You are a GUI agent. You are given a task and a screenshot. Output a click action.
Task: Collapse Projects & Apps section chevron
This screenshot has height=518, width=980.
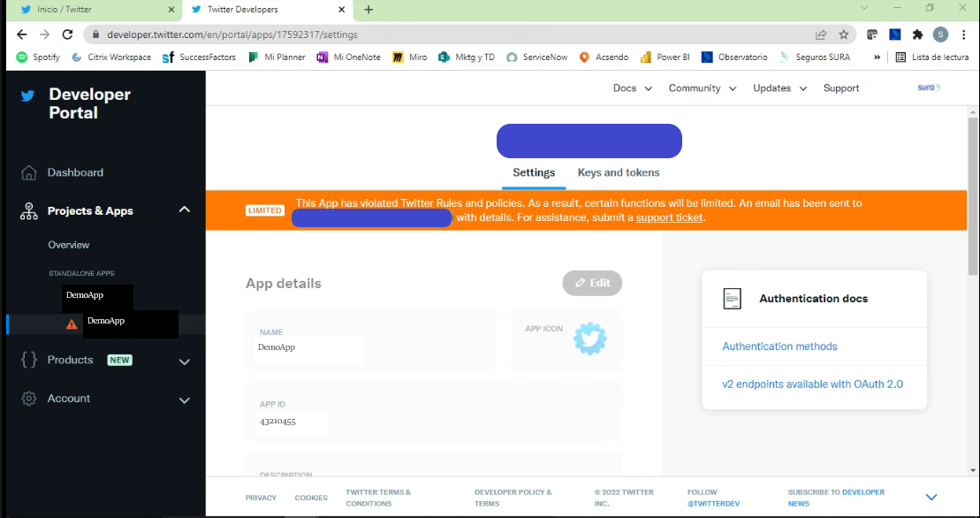click(185, 209)
